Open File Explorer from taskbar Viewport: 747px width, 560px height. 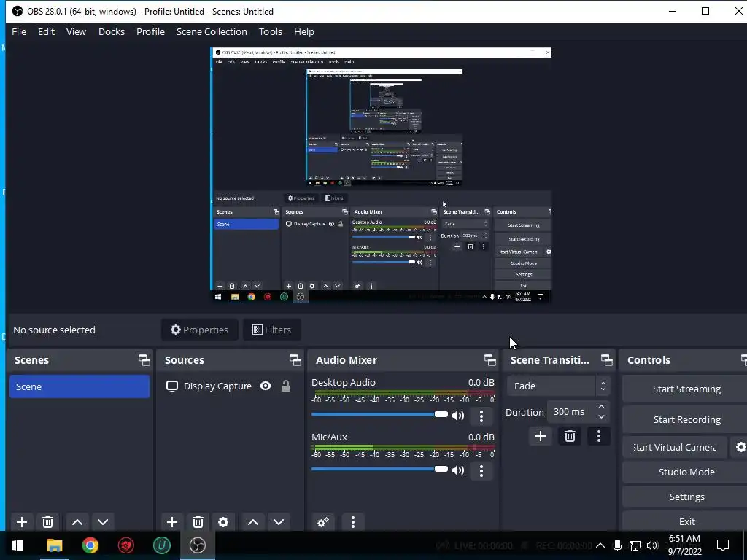54,545
